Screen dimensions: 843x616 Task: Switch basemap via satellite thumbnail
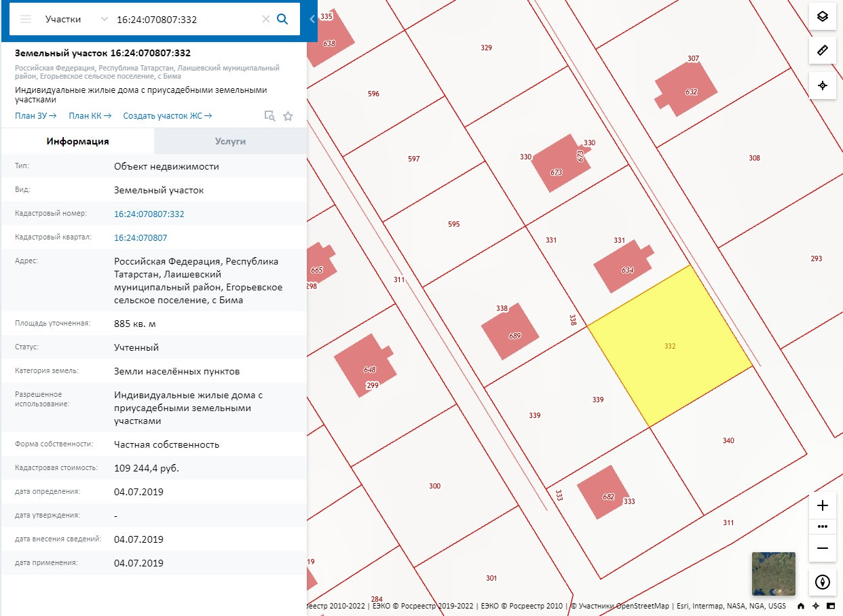774,574
